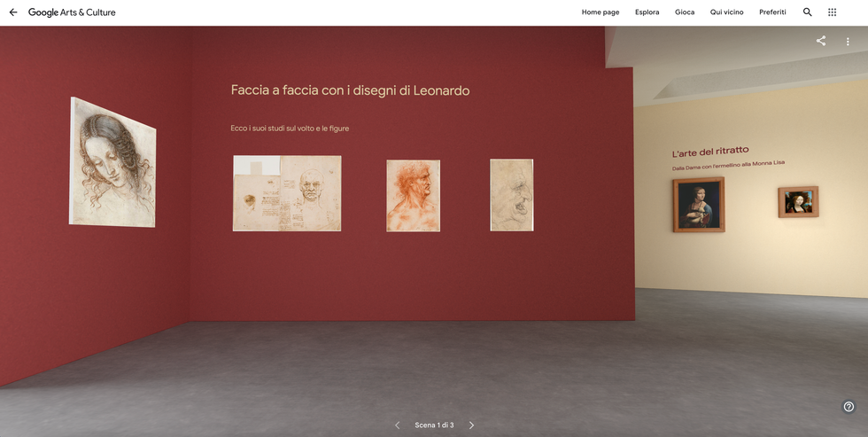
Task: Open the grotesque old man profile sketch
Action: (512, 195)
